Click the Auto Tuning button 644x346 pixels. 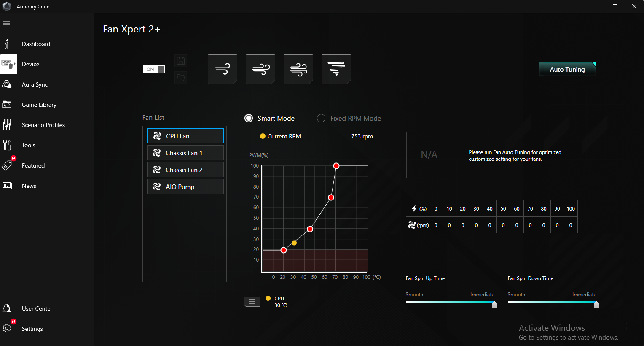568,69
